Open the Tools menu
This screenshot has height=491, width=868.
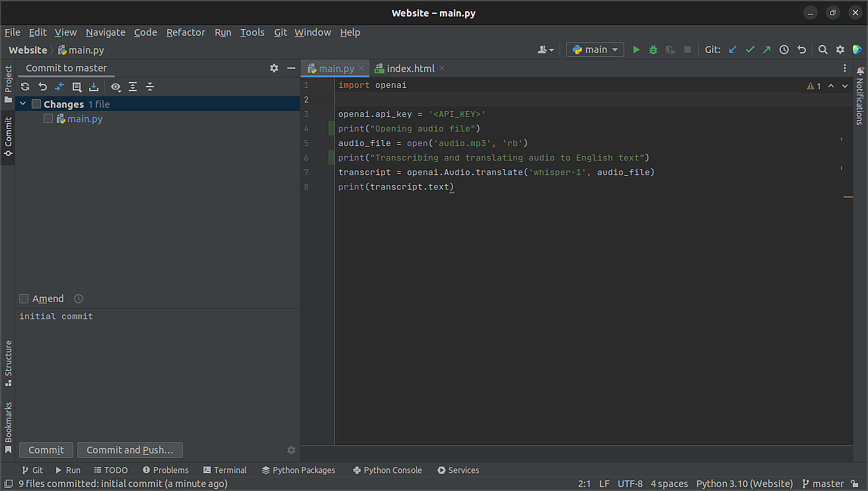252,32
